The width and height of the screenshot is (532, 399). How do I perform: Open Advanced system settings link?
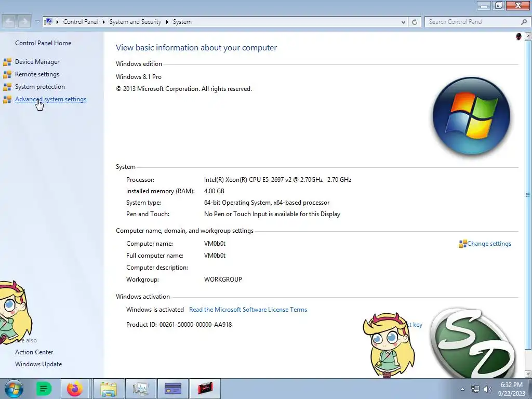[50, 99]
